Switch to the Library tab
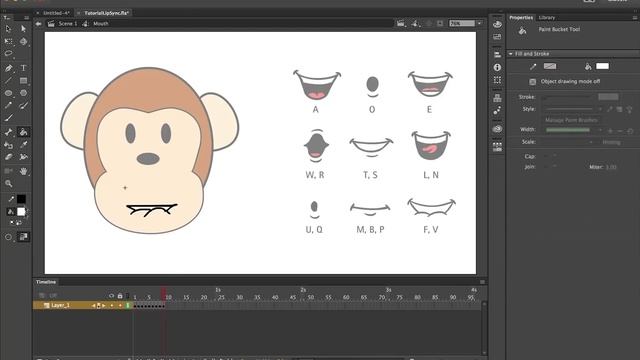Screen dimensions: 640x360 pos(547,18)
